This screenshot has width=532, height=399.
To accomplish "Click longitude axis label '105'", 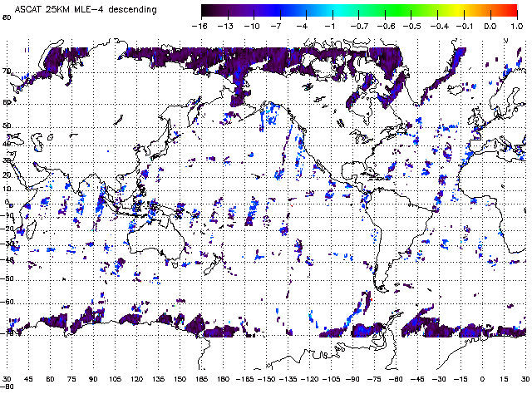I will [115, 379].
